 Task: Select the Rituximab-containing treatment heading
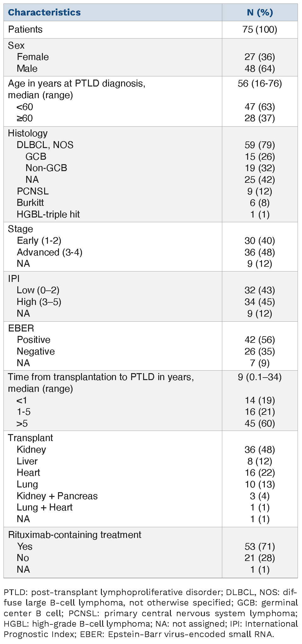(75, 535)
